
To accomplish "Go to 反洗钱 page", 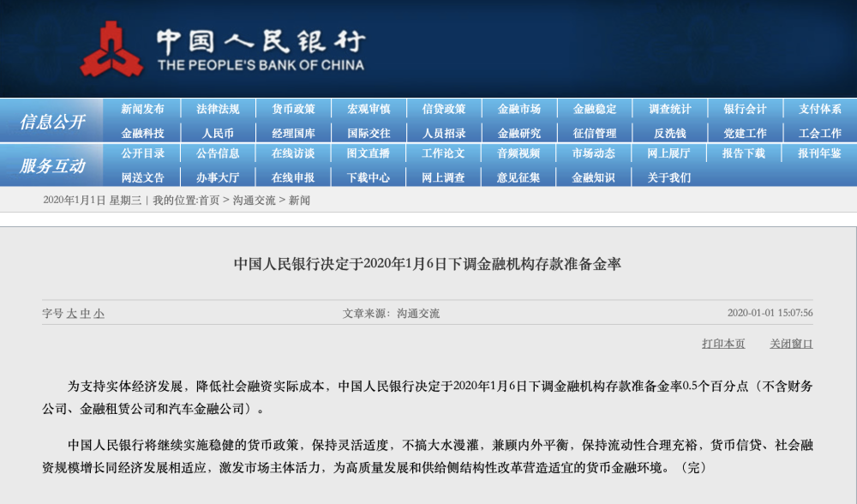I will coord(670,134).
